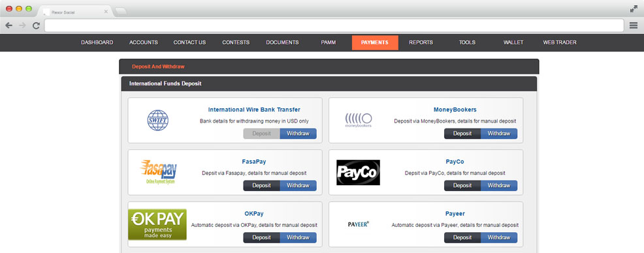Focus the browser address bar

(x=334, y=25)
